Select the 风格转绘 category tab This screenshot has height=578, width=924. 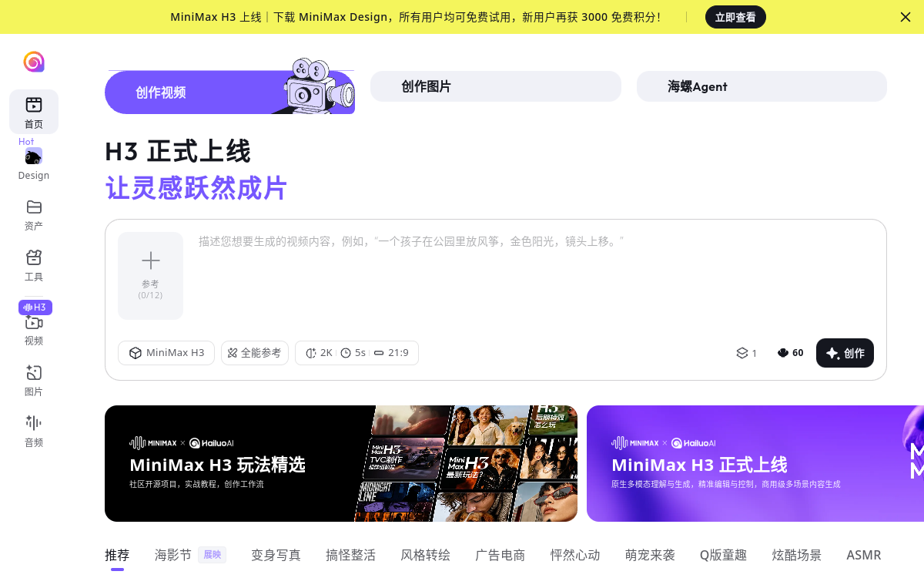pyautogui.click(x=425, y=555)
